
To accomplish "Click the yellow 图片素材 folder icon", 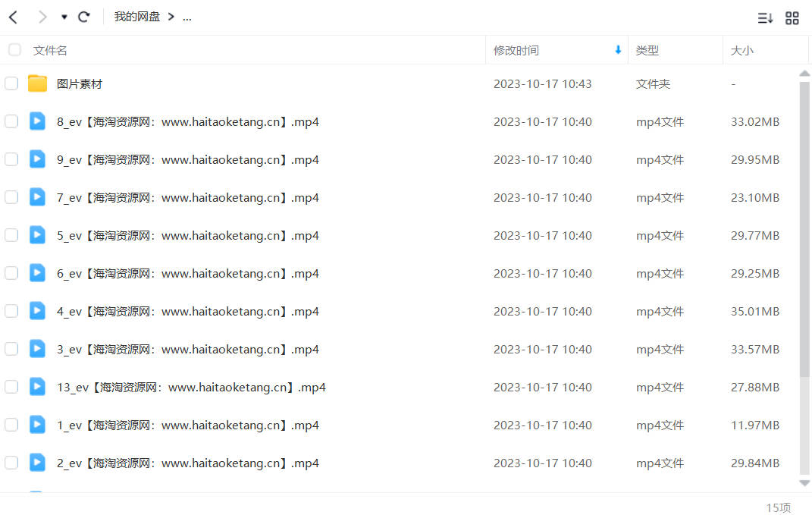I will pos(37,83).
